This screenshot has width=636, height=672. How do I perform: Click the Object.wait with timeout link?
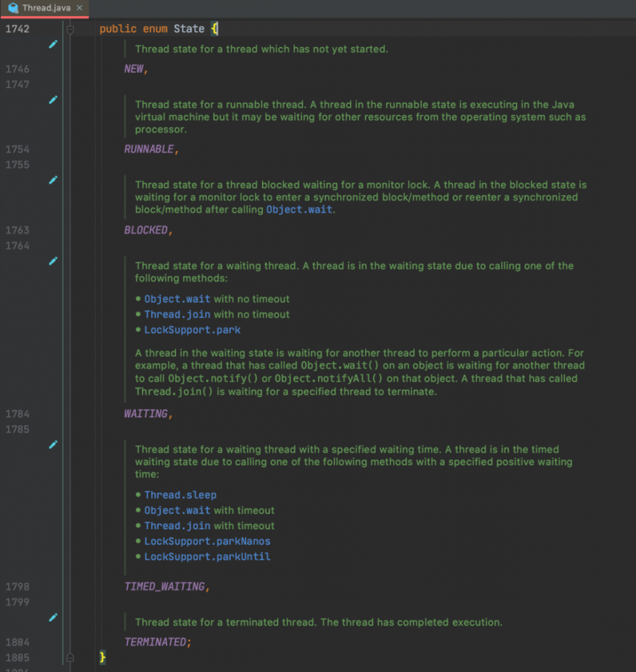tap(177, 510)
